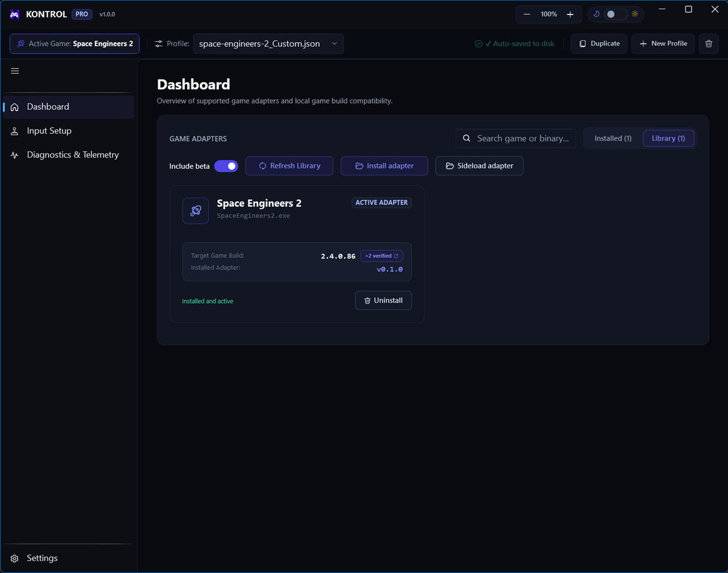This screenshot has height=573, width=728.
Task: Click the Auto-saved to disk status
Action: 514,44
